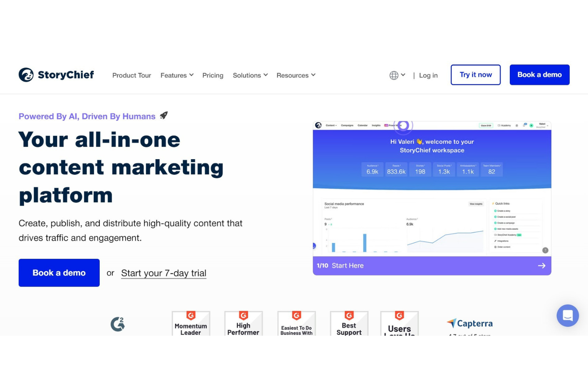
Task: Expand the Resources dropdown
Action: pyautogui.click(x=296, y=75)
